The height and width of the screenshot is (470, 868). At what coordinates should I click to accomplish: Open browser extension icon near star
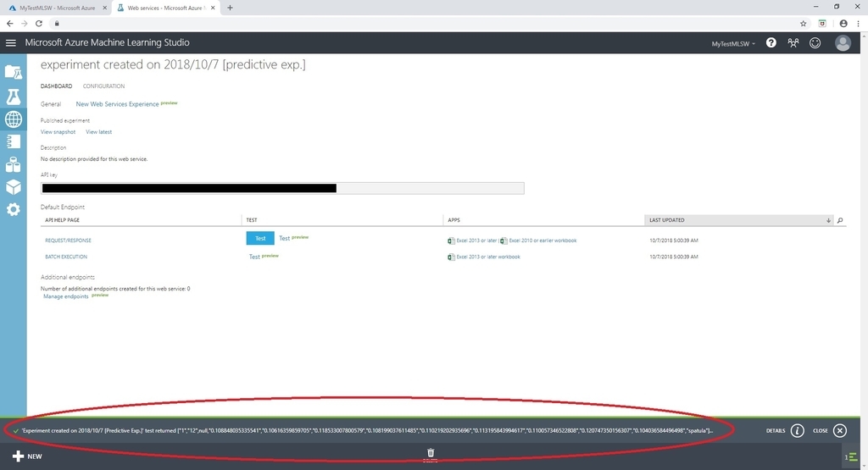click(x=822, y=23)
